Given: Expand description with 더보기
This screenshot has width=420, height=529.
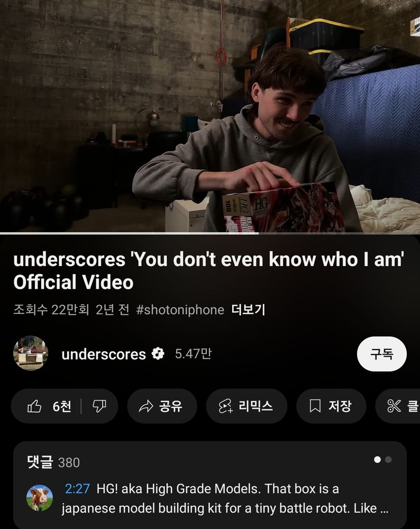Looking at the screenshot, I should [248, 309].
